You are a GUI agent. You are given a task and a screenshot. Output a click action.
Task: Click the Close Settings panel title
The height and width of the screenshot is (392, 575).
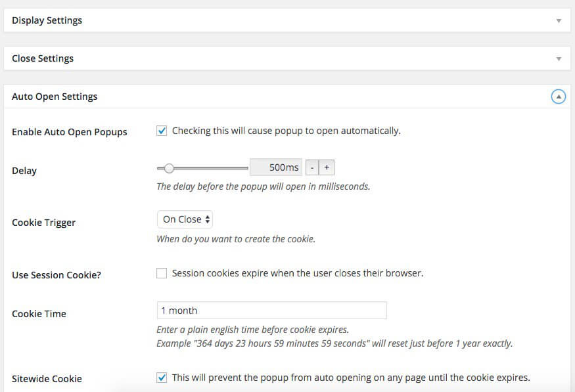click(43, 58)
